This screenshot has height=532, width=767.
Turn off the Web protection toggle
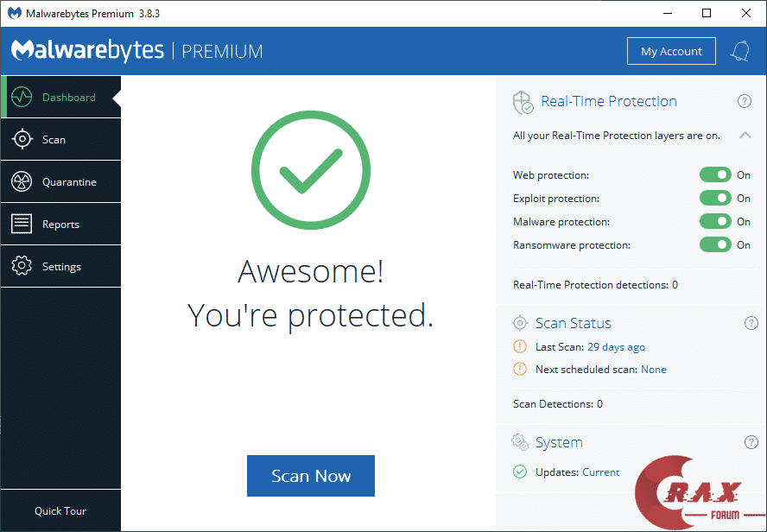coord(715,175)
